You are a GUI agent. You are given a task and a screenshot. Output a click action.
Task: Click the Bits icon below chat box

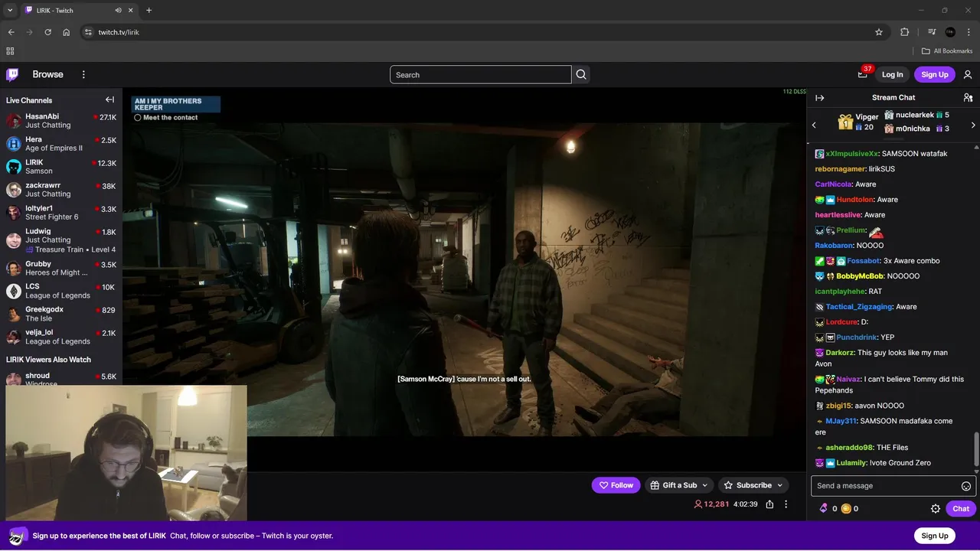(x=824, y=508)
